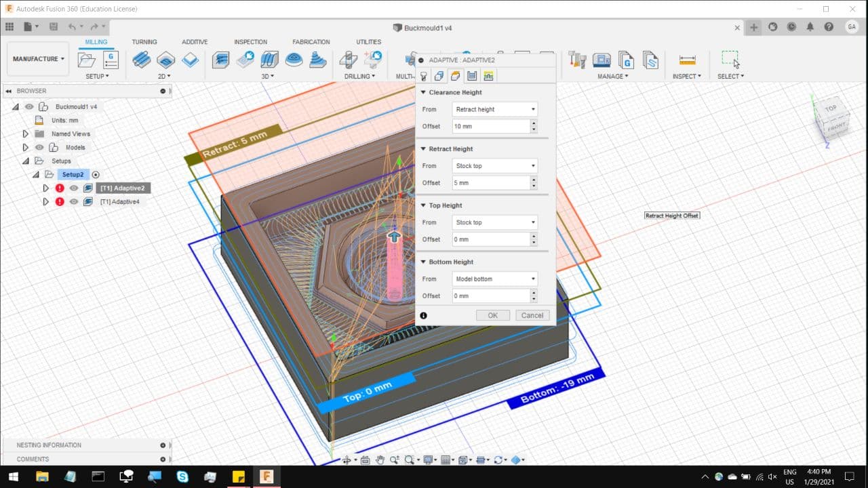868x488 pixels.
Task: Open the Machine Library icon
Action: [601, 60]
